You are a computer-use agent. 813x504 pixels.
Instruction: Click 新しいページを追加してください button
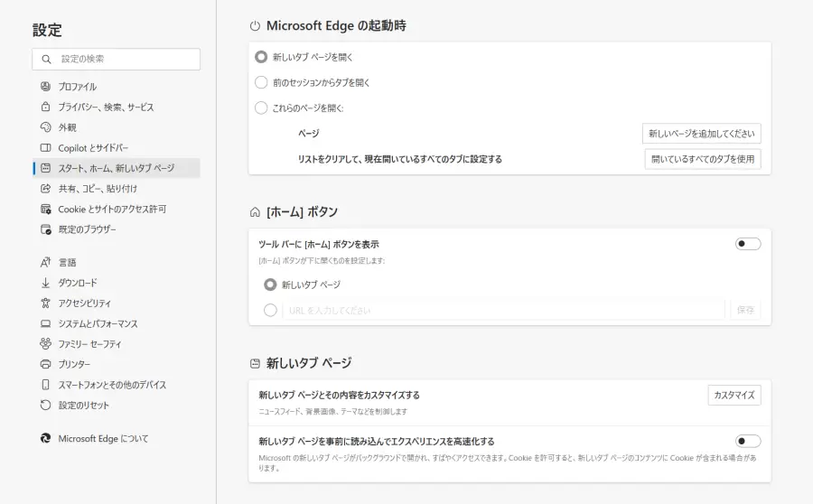(702, 134)
